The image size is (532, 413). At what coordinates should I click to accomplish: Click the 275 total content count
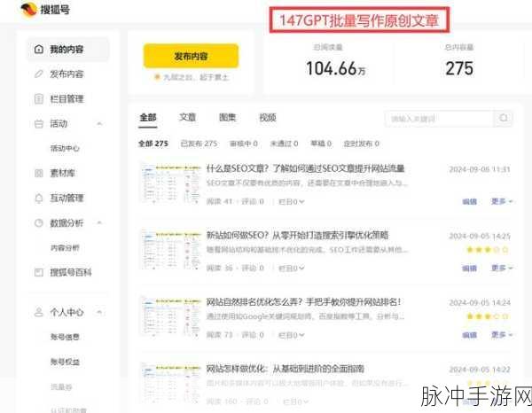[459, 68]
